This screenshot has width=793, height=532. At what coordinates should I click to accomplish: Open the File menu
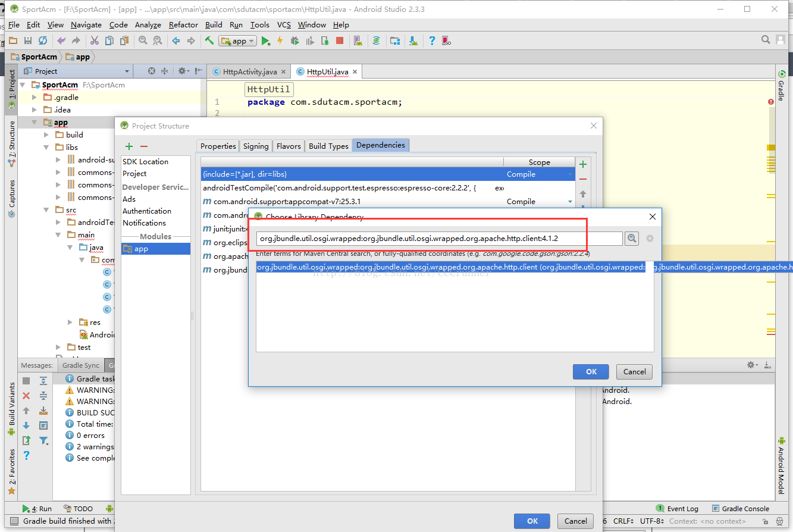[14, 24]
